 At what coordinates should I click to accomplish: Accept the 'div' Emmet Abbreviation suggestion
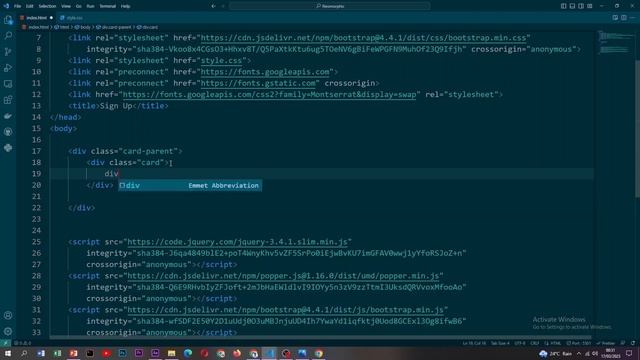click(x=190, y=185)
